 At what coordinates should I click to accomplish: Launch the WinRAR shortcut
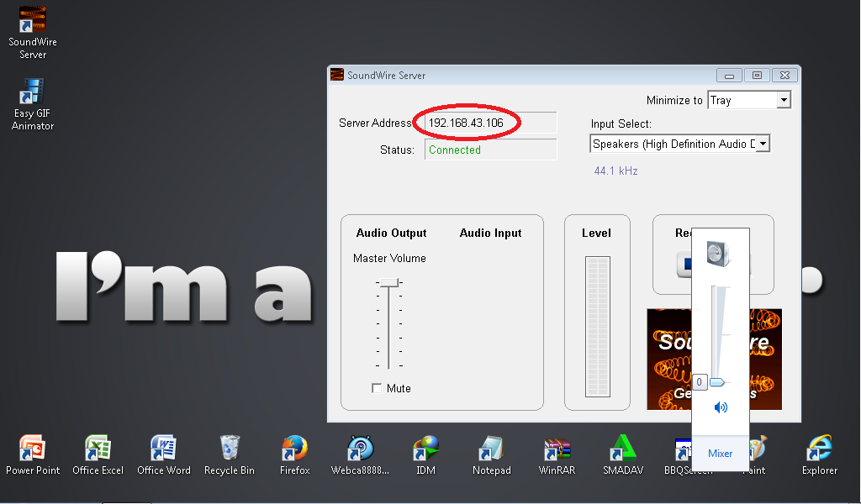pyautogui.click(x=557, y=455)
